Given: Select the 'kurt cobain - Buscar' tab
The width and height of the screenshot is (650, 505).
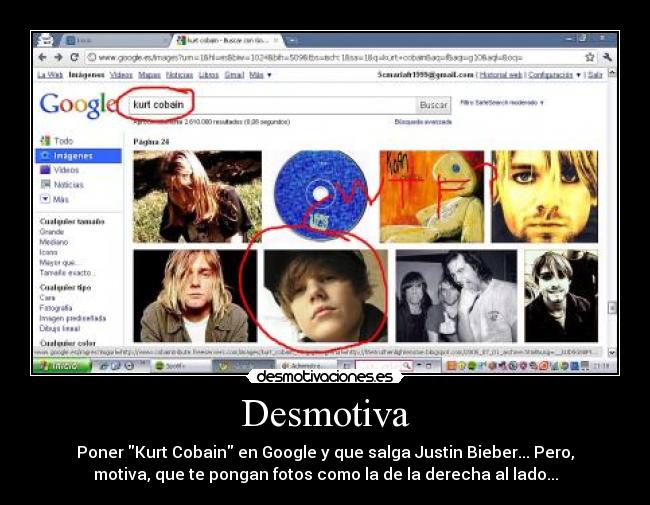Looking at the screenshot, I should pyautogui.click(x=226, y=40).
